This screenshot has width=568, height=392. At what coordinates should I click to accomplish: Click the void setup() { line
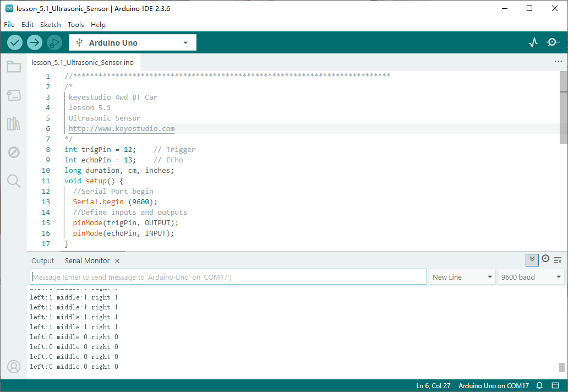tap(94, 181)
